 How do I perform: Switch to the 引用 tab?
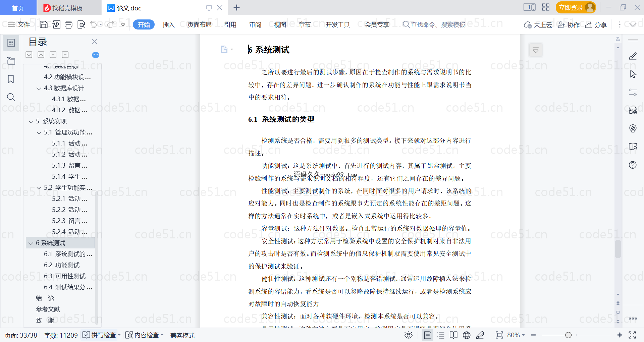point(230,24)
